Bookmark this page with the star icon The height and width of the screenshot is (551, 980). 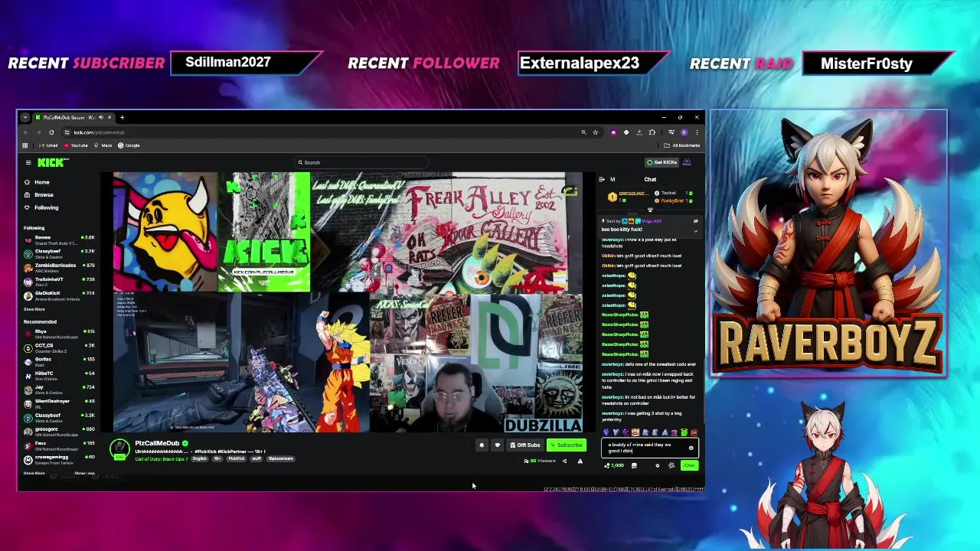click(595, 132)
